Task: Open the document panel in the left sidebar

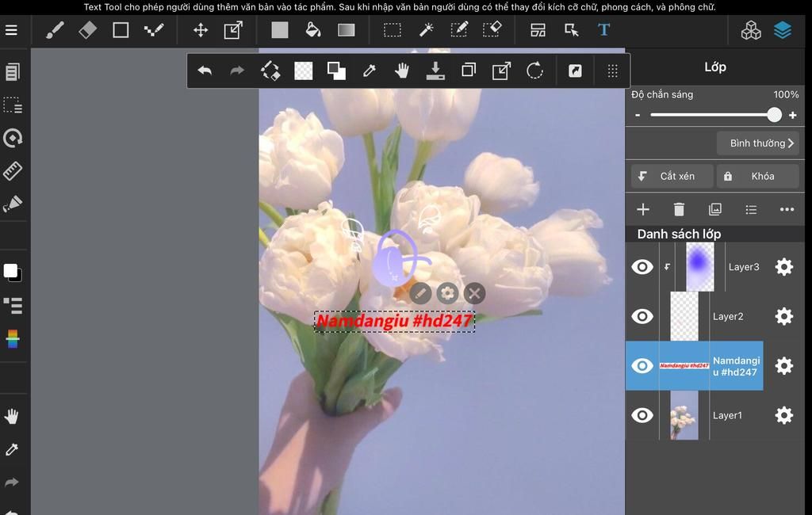Action: click(x=13, y=72)
